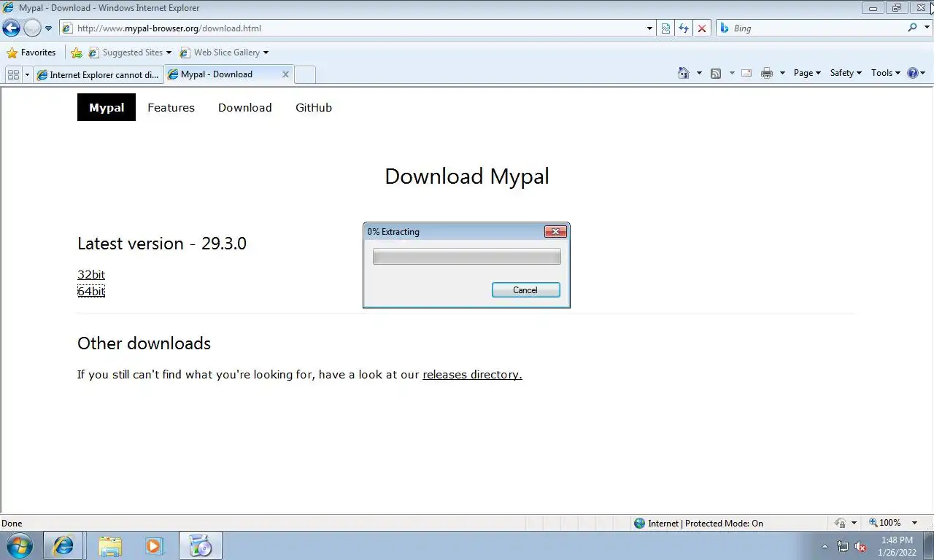Open Download page in site nav

[x=244, y=107]
